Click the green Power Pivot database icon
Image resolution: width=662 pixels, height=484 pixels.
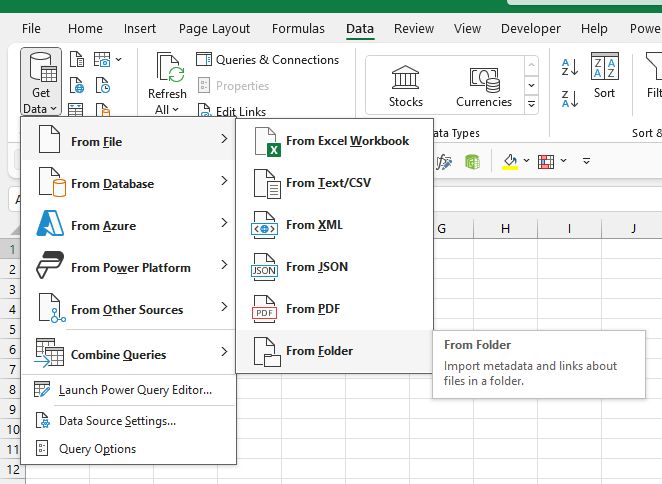tap(472, 161)
